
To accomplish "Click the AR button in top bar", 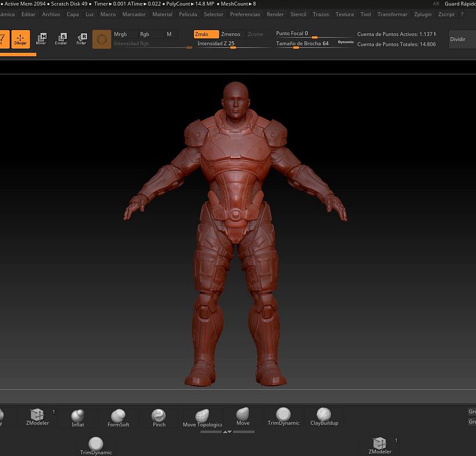I will pos(436,4).
